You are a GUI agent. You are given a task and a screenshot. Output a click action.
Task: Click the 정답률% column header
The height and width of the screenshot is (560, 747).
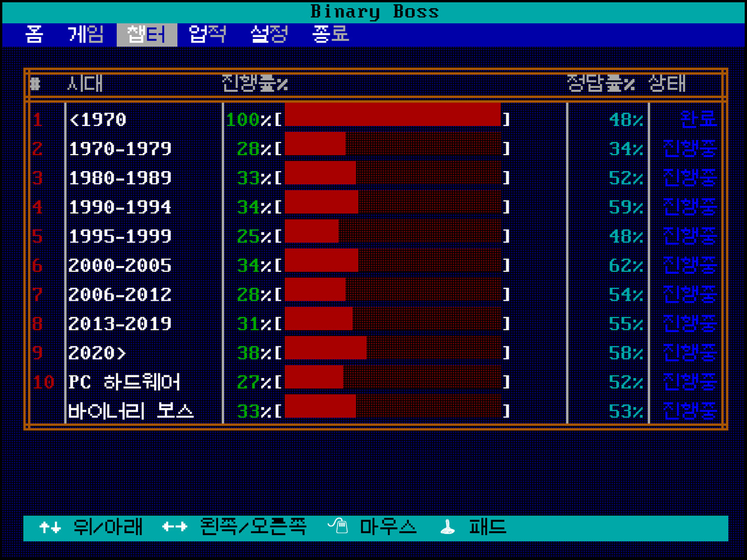tap(601, 83)
